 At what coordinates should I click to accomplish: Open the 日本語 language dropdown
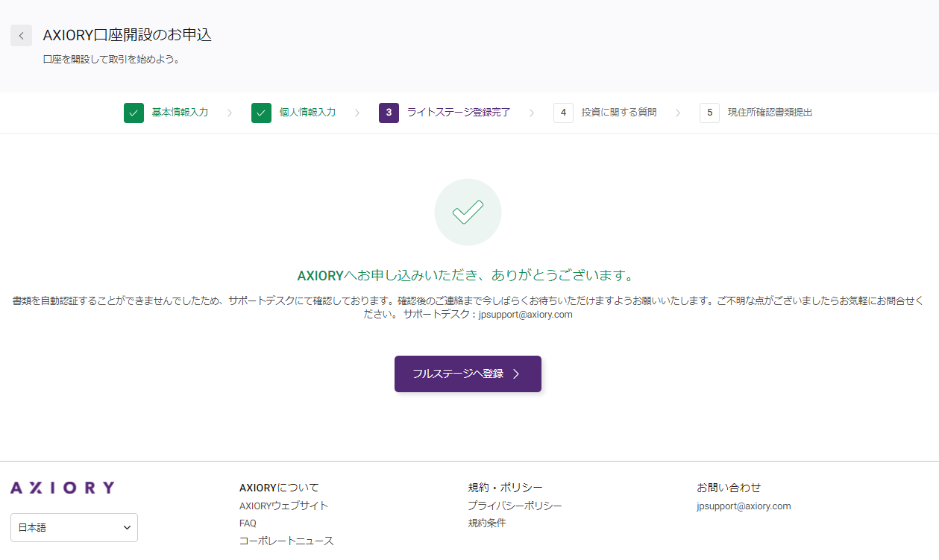click(x=74, y=527)
